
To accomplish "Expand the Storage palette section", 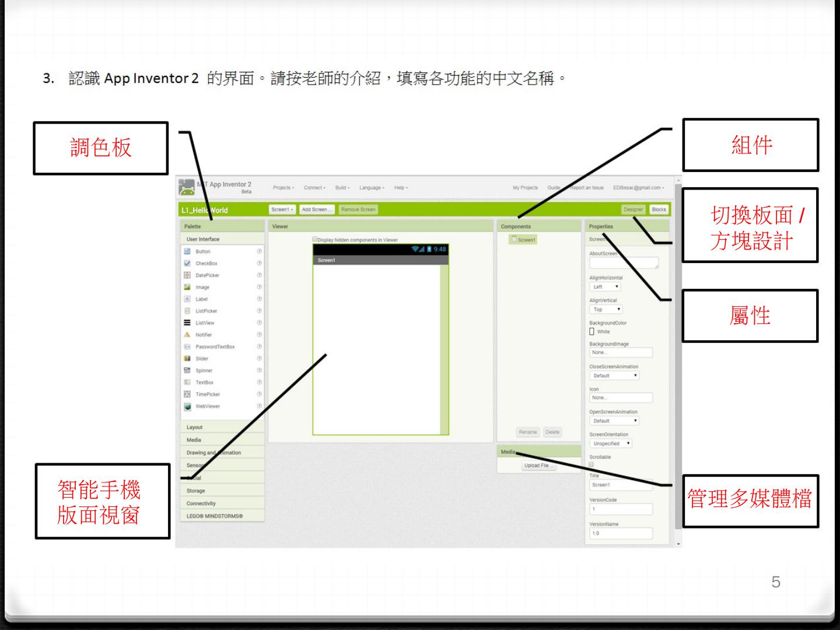I will pyautogui.click(x=222, y=491).
